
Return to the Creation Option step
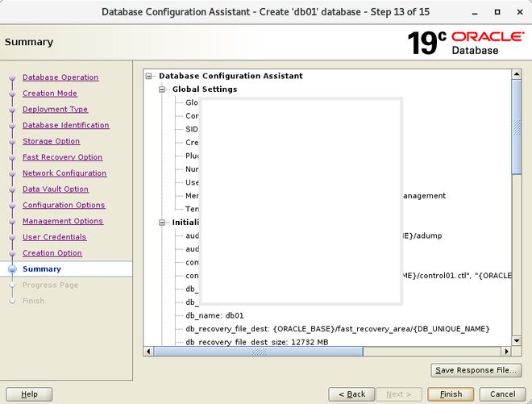click(x=52, y=253)
